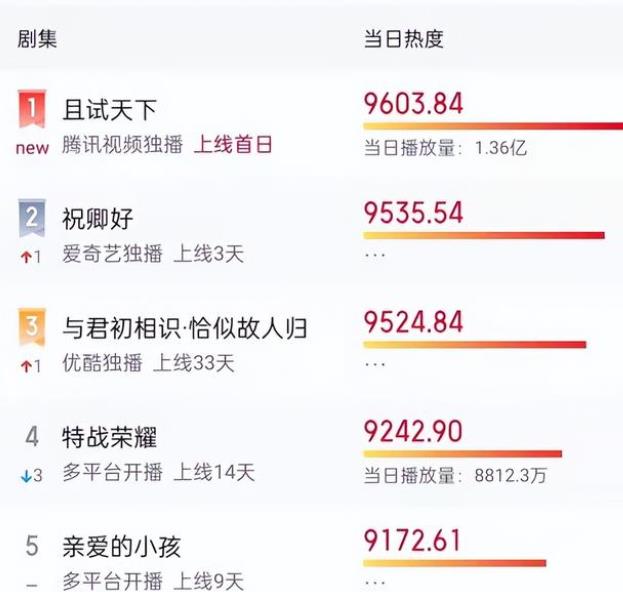Click the red rank 1 badge

tap(32, 109)
